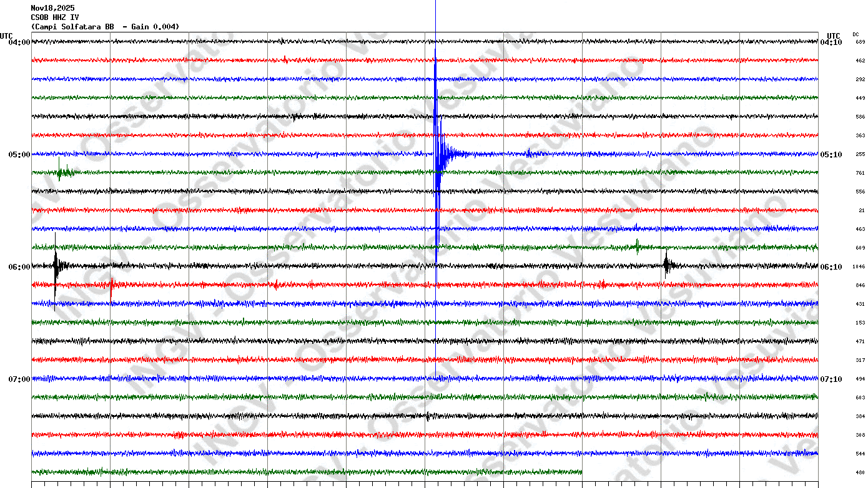
Task: Select the 04:00 UTC time label
Action: pos(19,42)
